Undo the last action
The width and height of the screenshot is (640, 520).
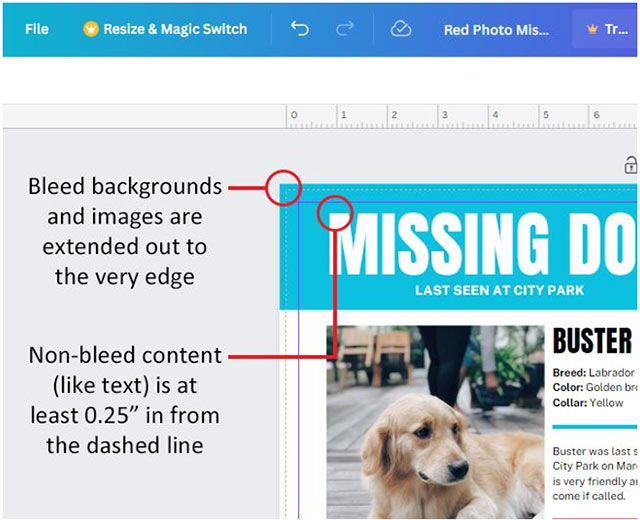tap(300, 29)
